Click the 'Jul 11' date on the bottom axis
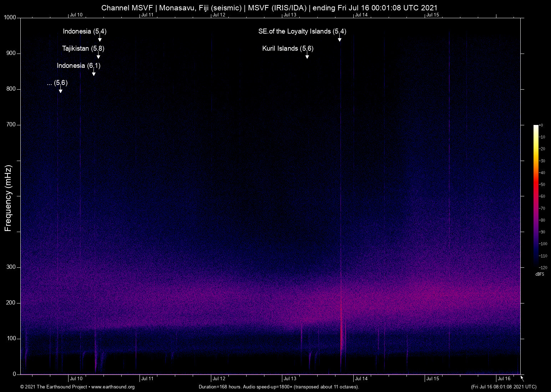This screenshot has width=551, height=392. (147, 379)
